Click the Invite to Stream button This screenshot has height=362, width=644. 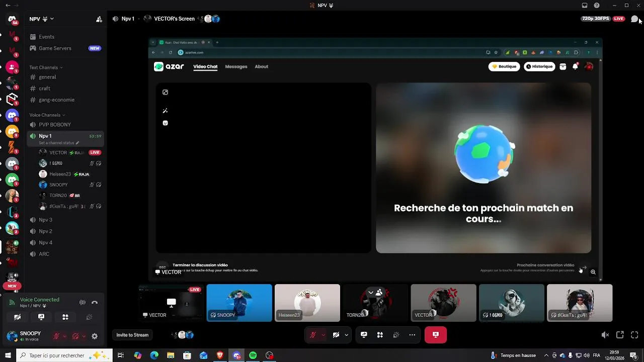tap(132, 335)
